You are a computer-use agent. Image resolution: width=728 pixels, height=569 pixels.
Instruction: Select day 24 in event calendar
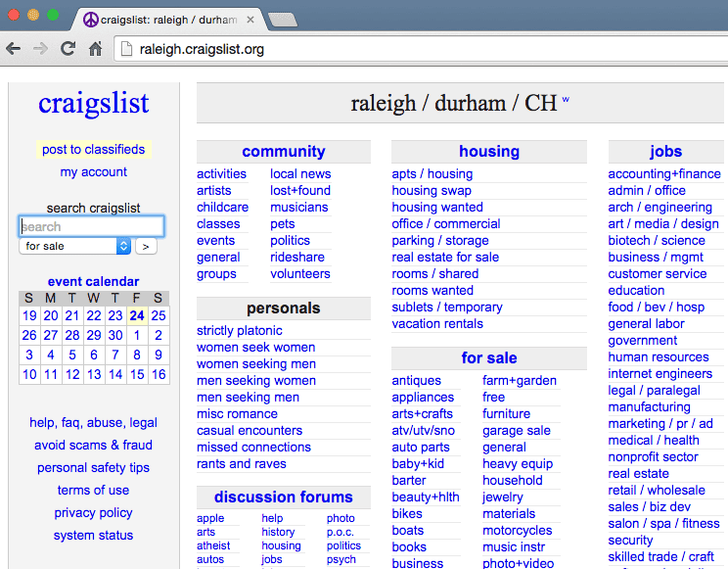[137, 315]
